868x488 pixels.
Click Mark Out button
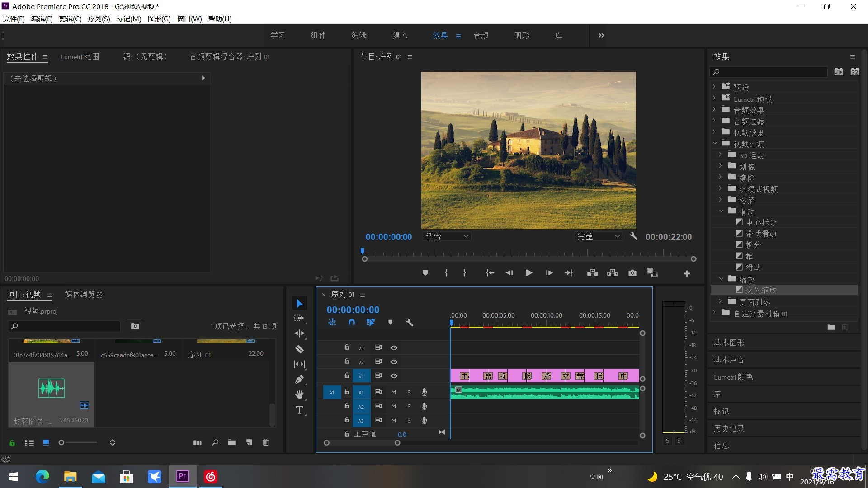464,273
